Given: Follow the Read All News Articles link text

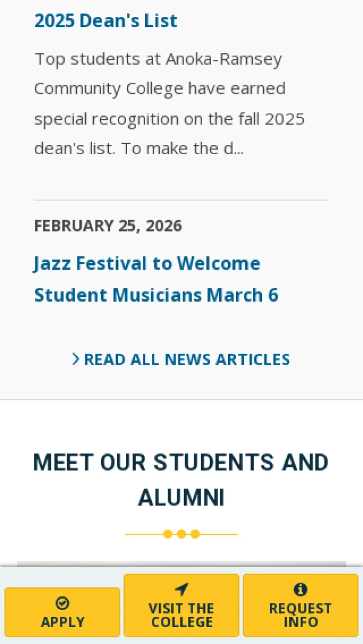Looking at the screenshot, I should point(186,359).
